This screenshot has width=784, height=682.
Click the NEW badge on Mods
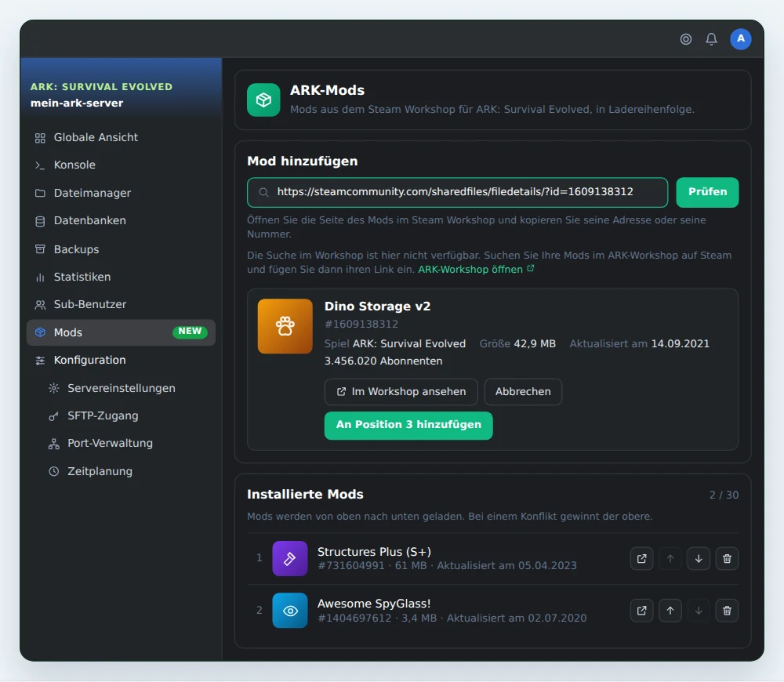(x=190, y=332)
